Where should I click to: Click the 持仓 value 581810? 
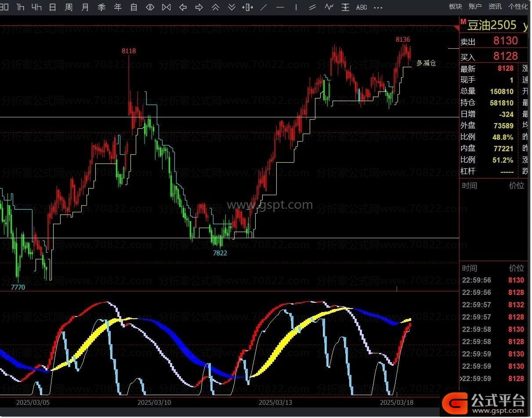[x=502, y=102]
